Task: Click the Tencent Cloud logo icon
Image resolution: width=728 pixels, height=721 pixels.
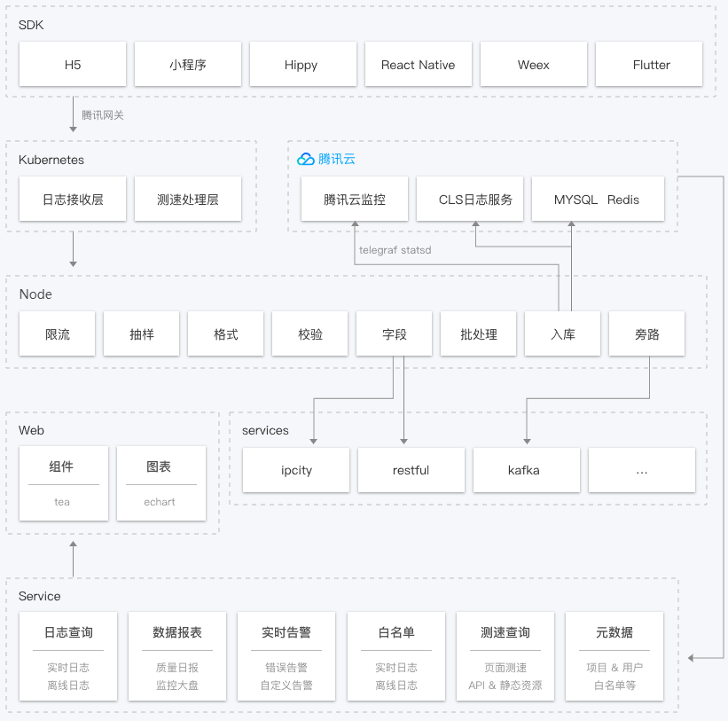Action: 306,160
